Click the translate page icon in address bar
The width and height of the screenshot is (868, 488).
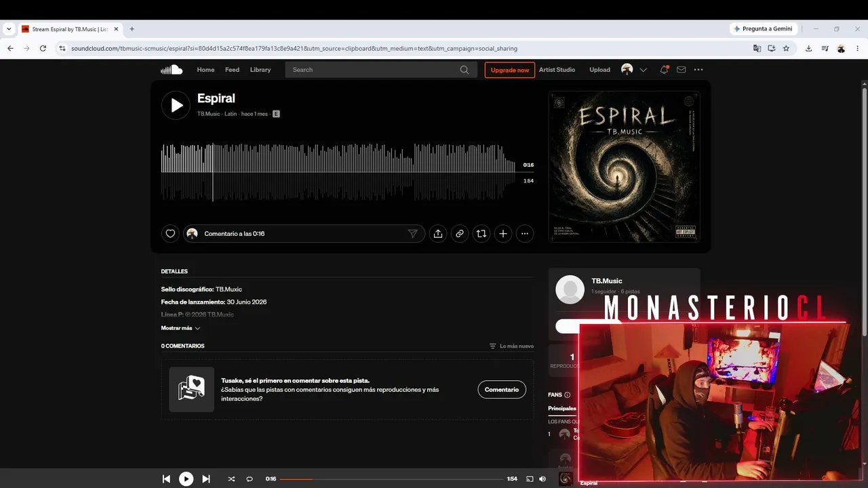click(x=757, y=49)
